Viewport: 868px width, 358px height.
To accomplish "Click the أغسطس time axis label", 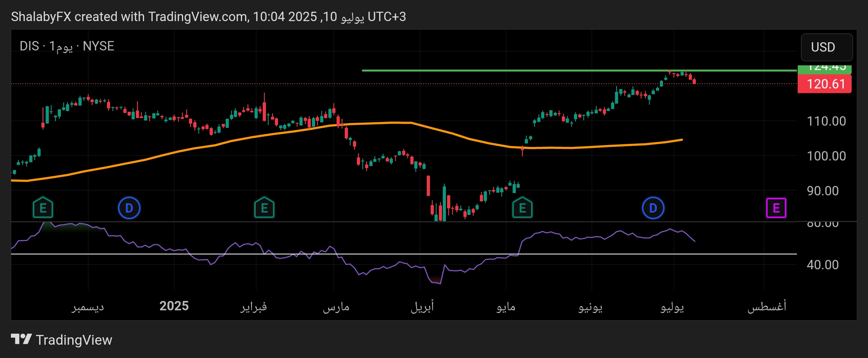I will coord(767,306).
